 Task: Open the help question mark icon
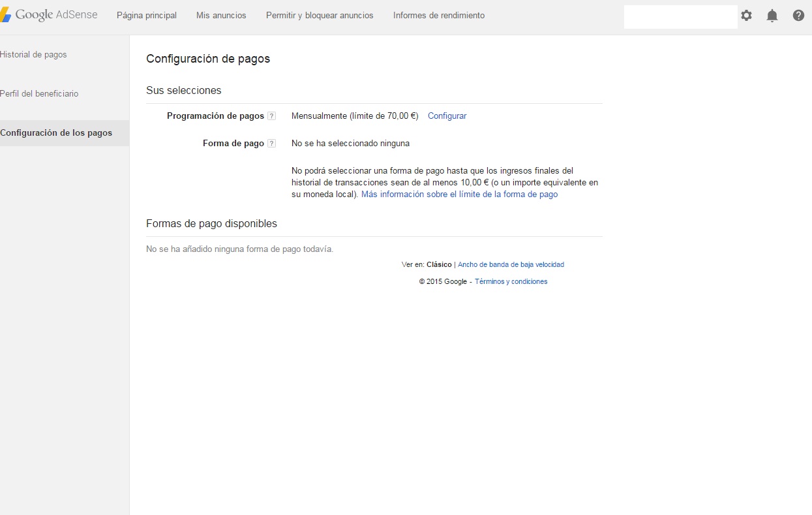click(x=798, y=16)
